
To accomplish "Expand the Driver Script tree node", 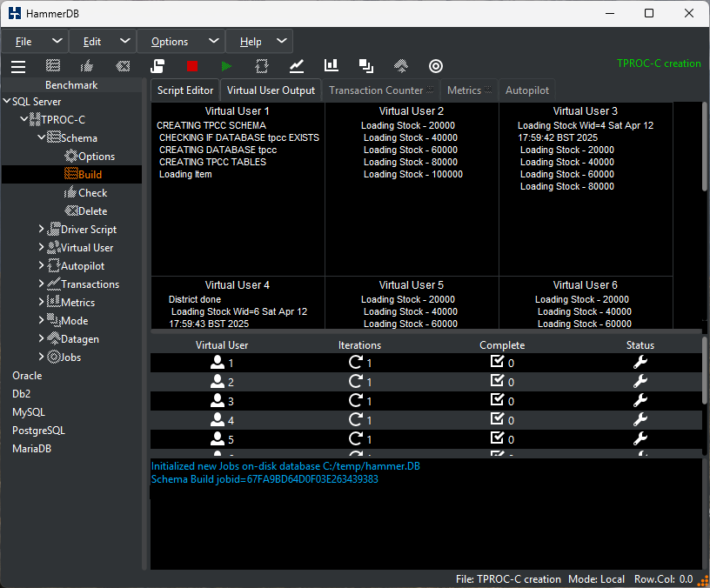I will point(41,229).
